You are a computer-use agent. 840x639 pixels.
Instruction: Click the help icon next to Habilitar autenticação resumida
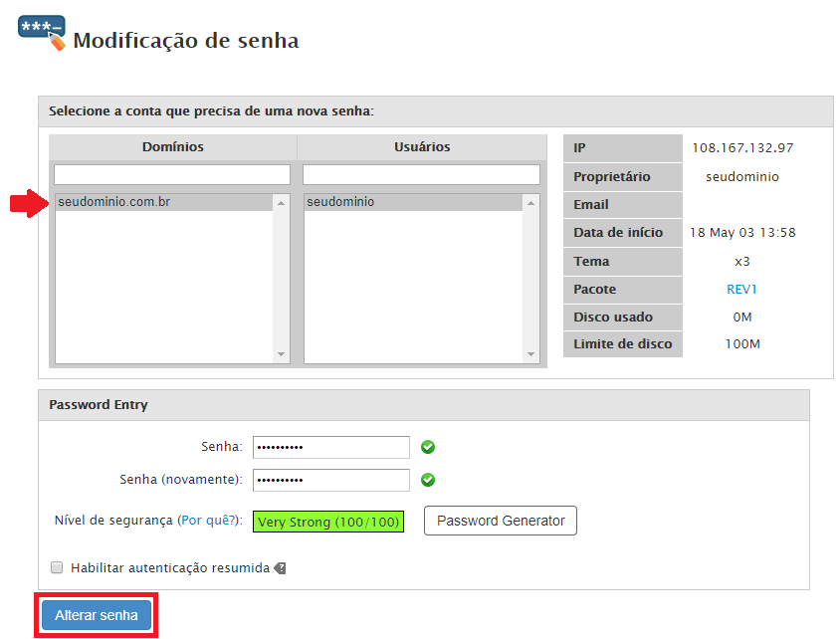click(280, 568)
